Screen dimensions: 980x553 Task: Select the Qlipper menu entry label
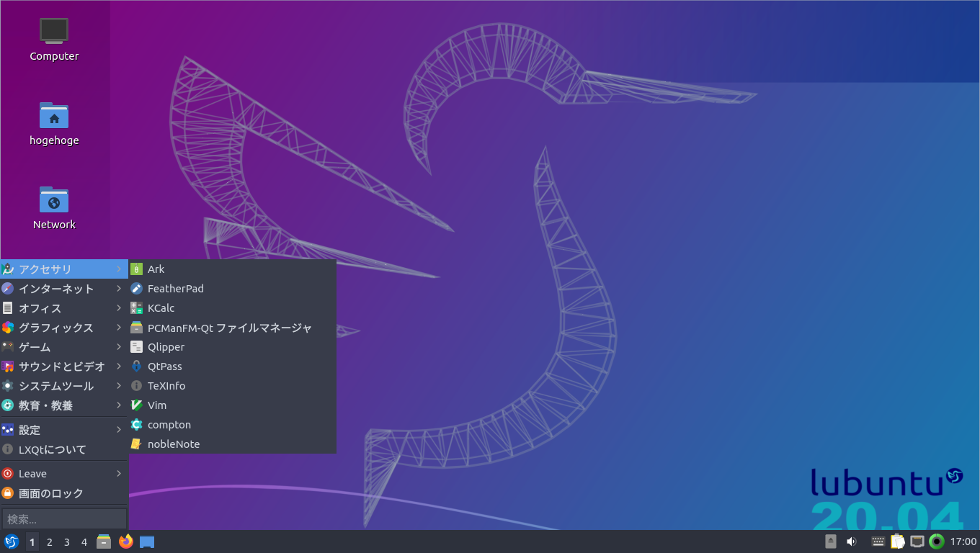pos(166,347)
